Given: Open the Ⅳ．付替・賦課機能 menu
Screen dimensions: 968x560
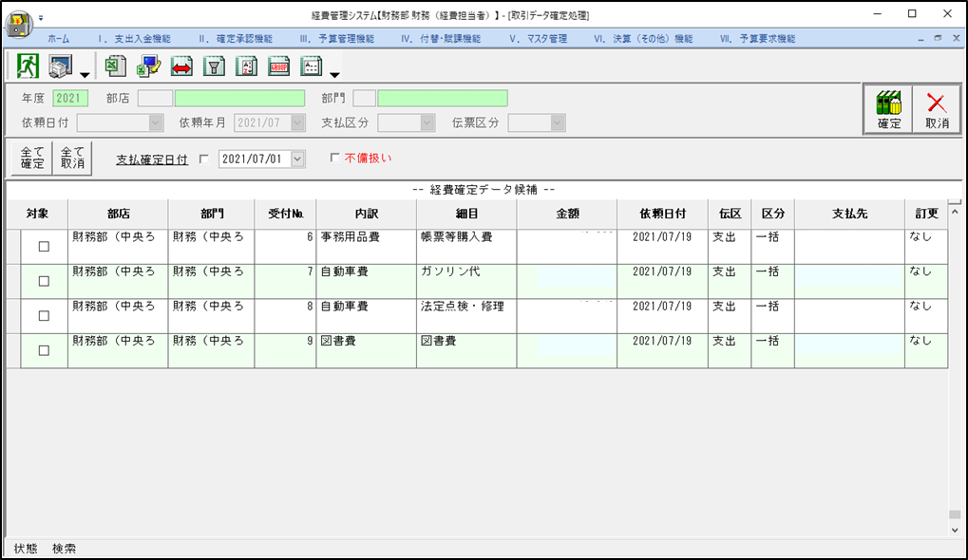Looking at the screenshot, I should 440,38.
